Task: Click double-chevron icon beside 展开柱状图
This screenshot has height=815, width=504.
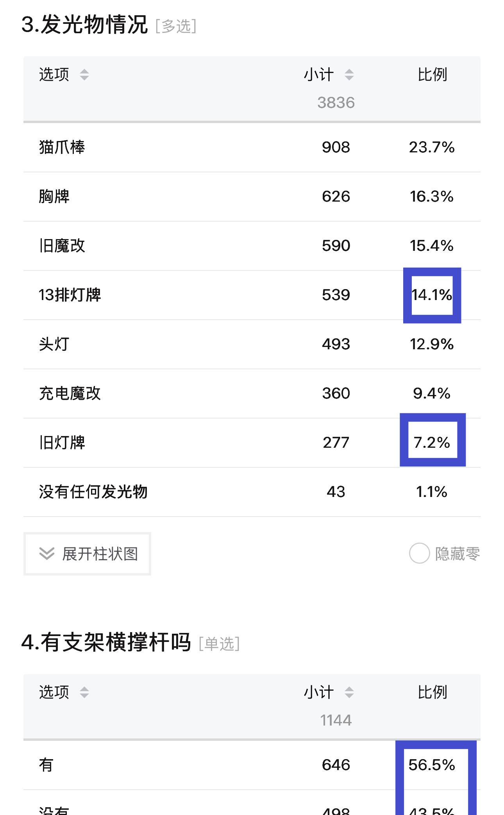Action: point(47,554)
